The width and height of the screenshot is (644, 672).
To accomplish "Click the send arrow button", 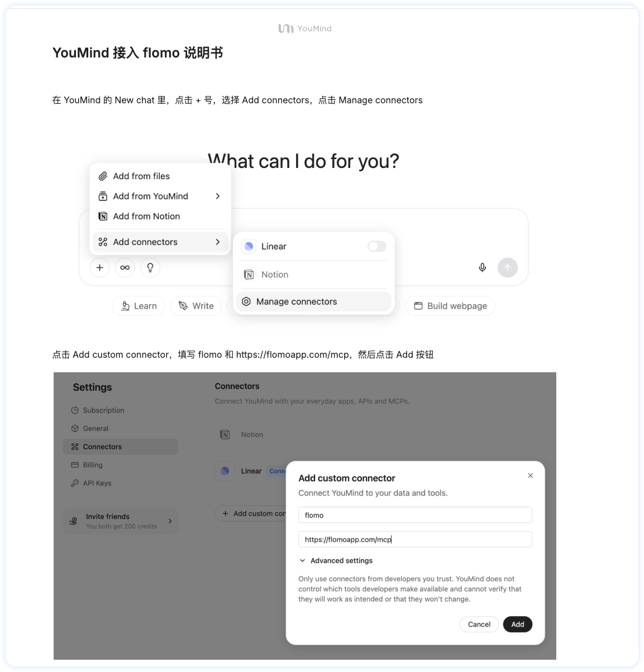I will tap(508, 267).
